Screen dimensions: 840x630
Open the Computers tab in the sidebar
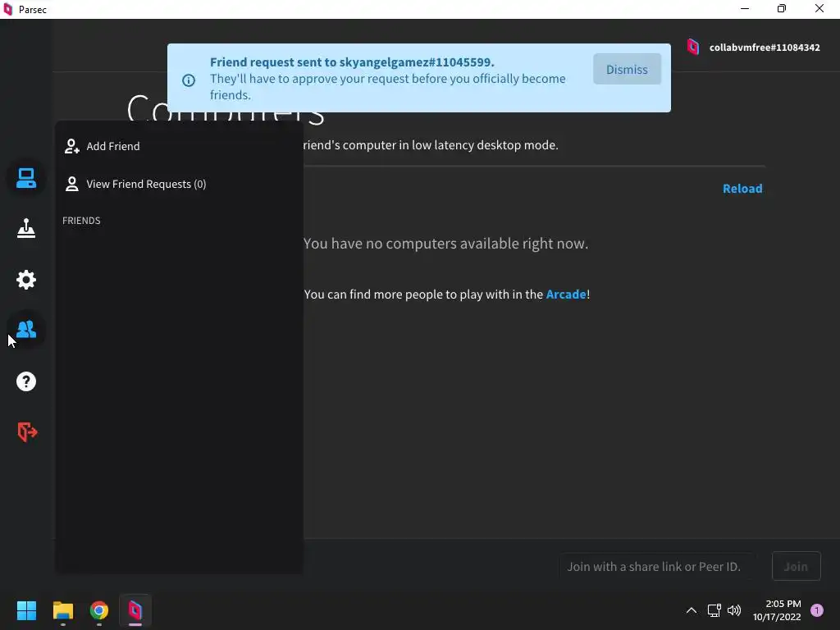[25, 178]
